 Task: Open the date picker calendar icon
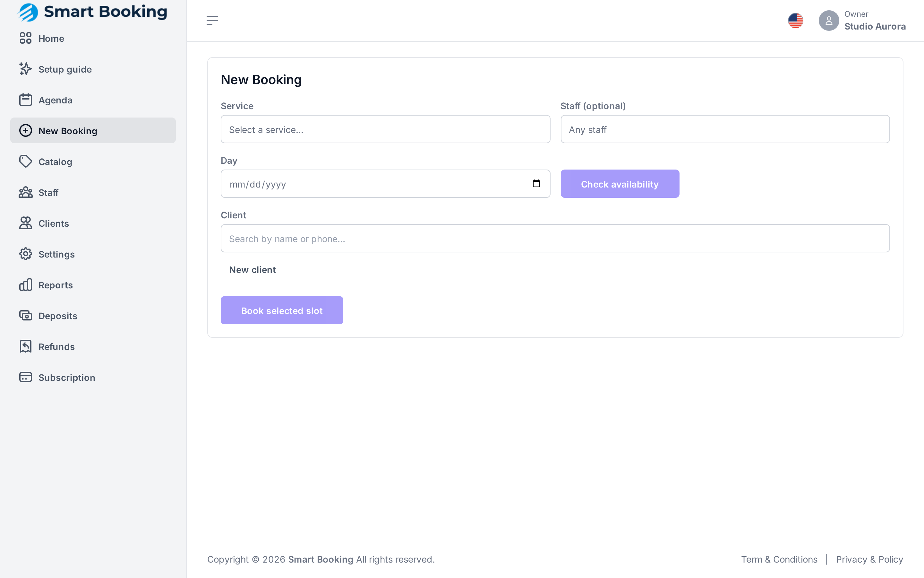(536, 184)
